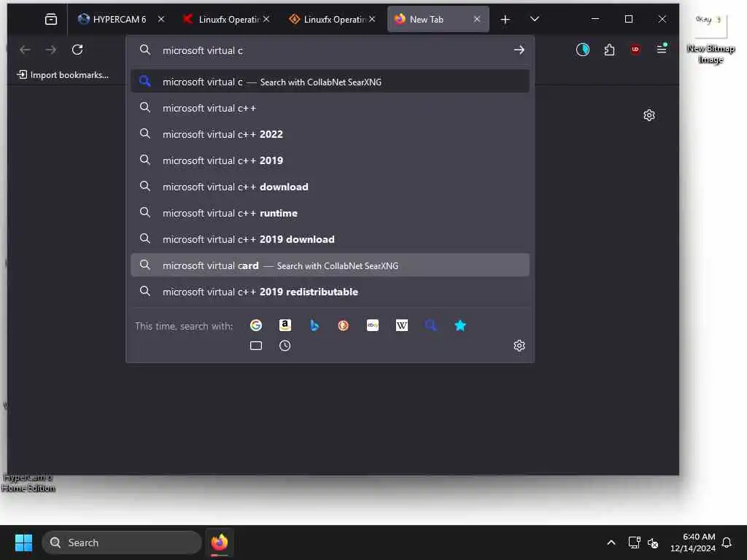Viewport: 747px width, 560px height.
Task: Search open tabs using the tabs icon
Action: click(256, 346)
